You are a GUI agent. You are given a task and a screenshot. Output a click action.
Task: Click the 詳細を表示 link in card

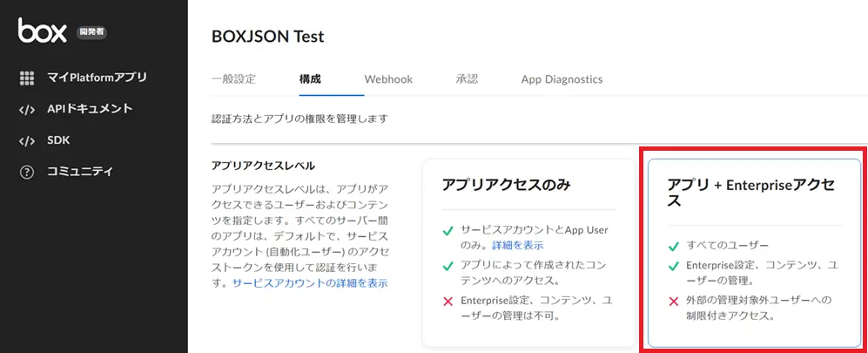click(x=518, y=245)
